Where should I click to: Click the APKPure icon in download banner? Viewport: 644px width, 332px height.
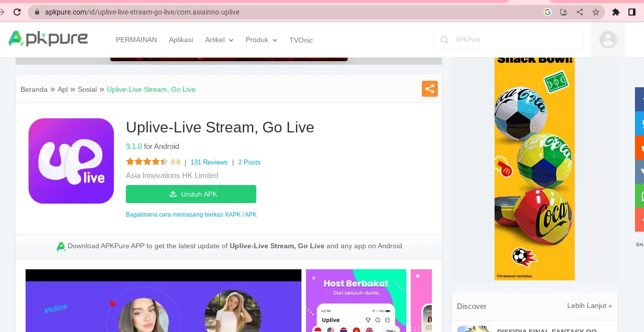(x=61, y=246)
